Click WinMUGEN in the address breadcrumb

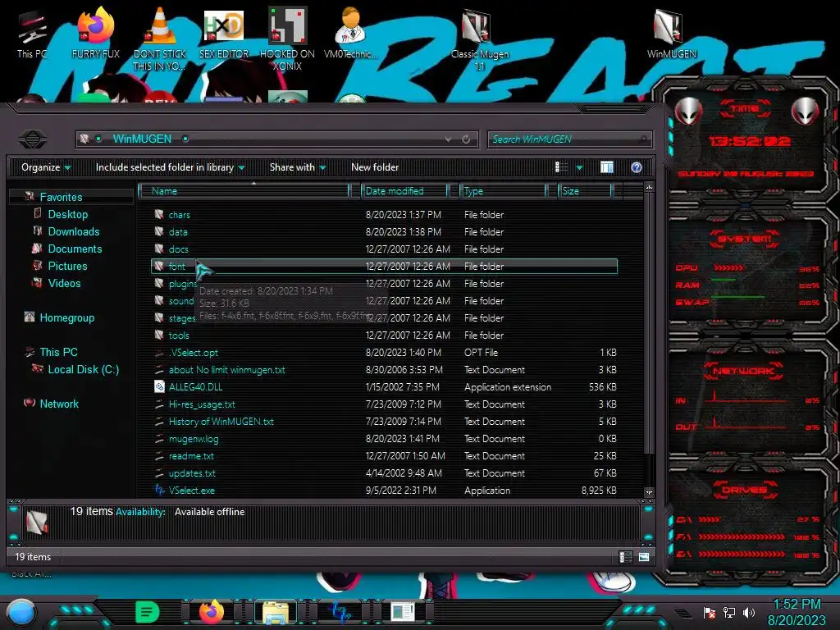(142, 139)
